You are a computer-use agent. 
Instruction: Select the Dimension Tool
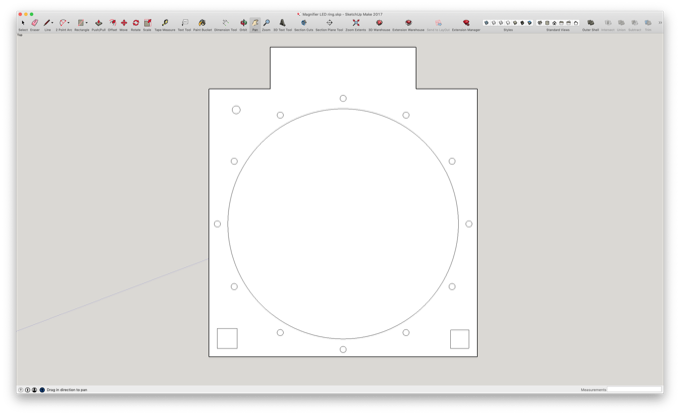[x=226, y=23]
